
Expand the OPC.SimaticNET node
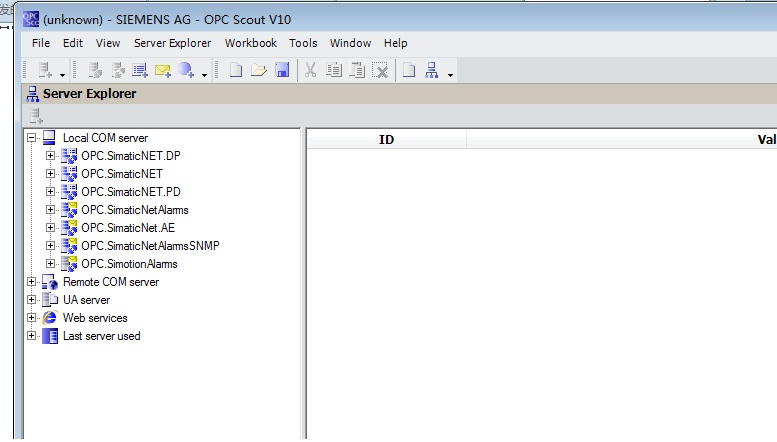click(50, 173)
